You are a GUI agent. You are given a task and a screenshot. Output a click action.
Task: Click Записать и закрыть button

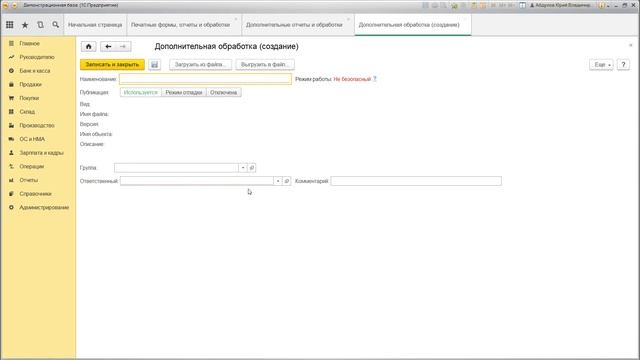point(112,64)
